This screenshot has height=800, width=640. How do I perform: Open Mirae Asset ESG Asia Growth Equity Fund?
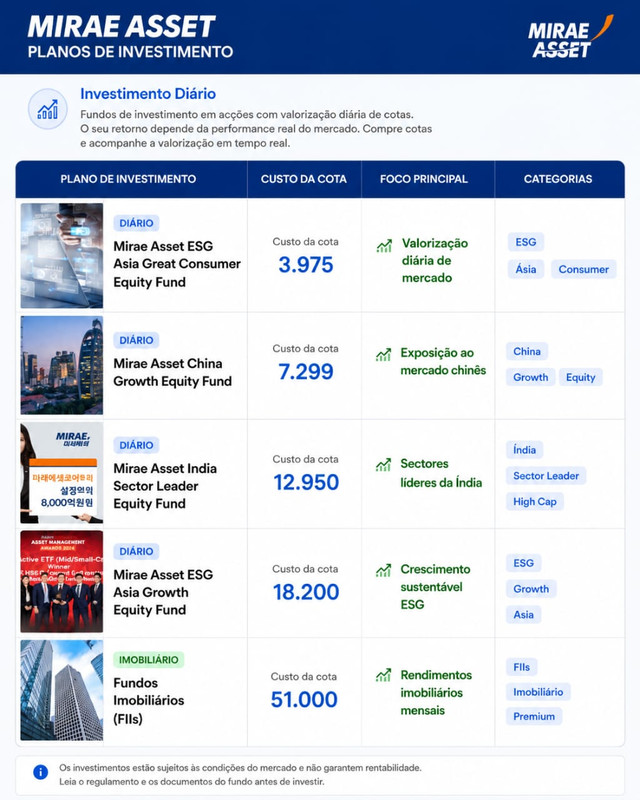click(x=163, y=592)
